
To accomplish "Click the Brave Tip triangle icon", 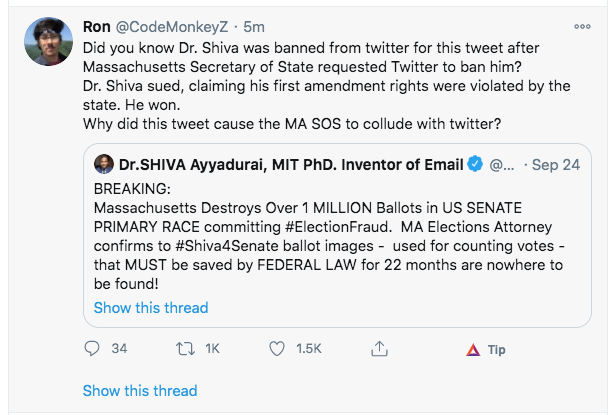I will pos(473,350).
